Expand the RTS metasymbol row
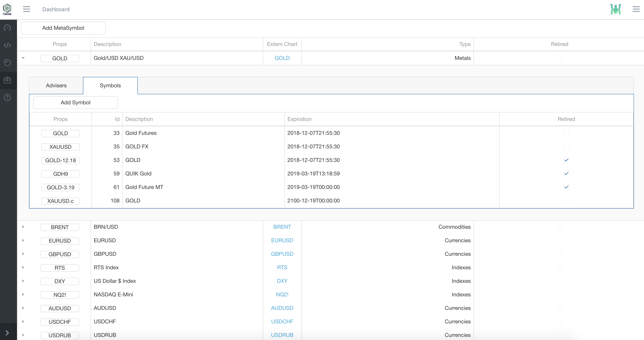 pyautogui.click(x=23, y=267)
